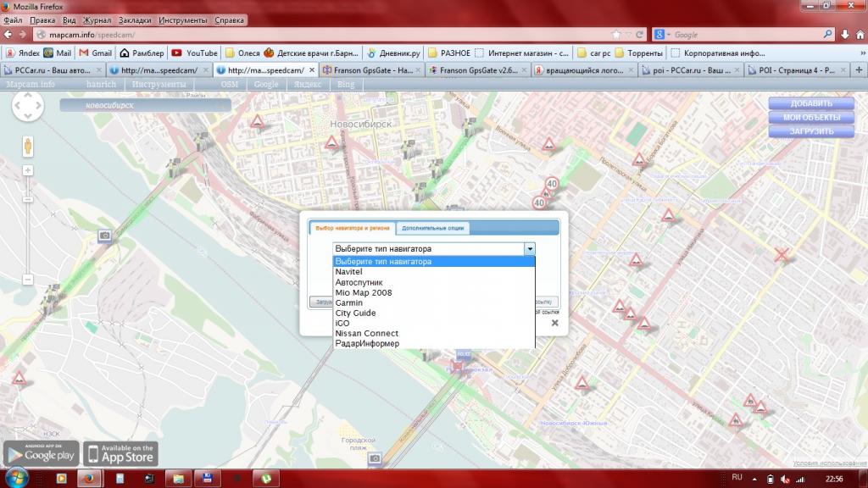Pick Nissan Connect from the dropdown list
Viewport: 868px width, 488px height.
tap(366, 333)
